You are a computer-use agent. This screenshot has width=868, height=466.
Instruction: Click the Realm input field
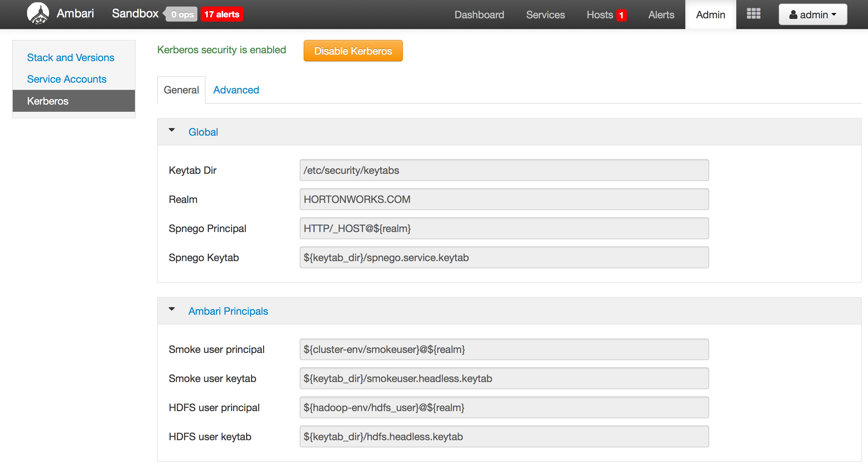(504, 199)
